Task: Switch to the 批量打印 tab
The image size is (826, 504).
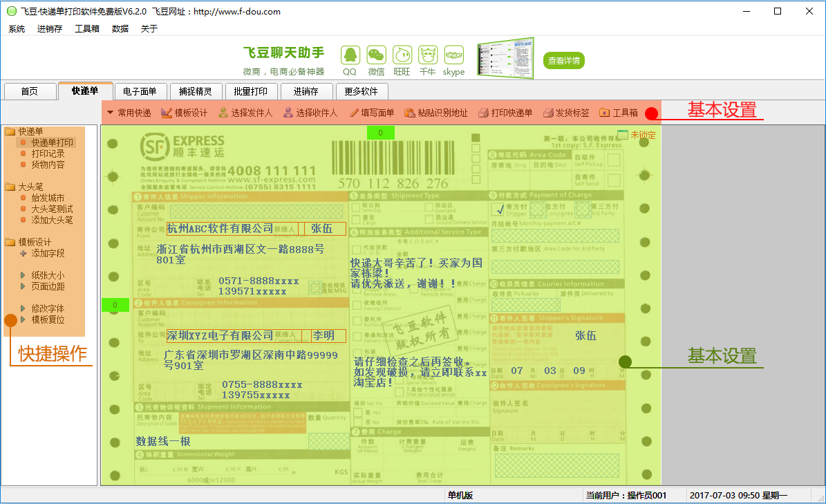Action: [x=251, y=92]
